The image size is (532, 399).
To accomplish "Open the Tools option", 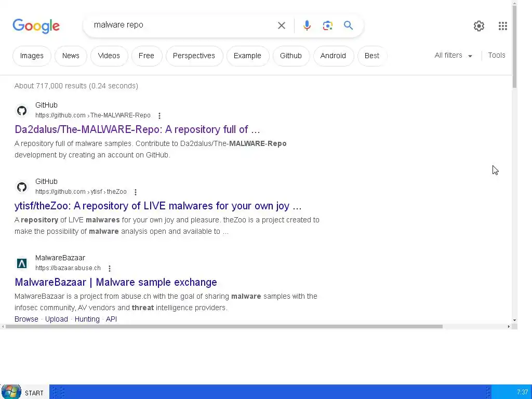I will tap(496, 55).
